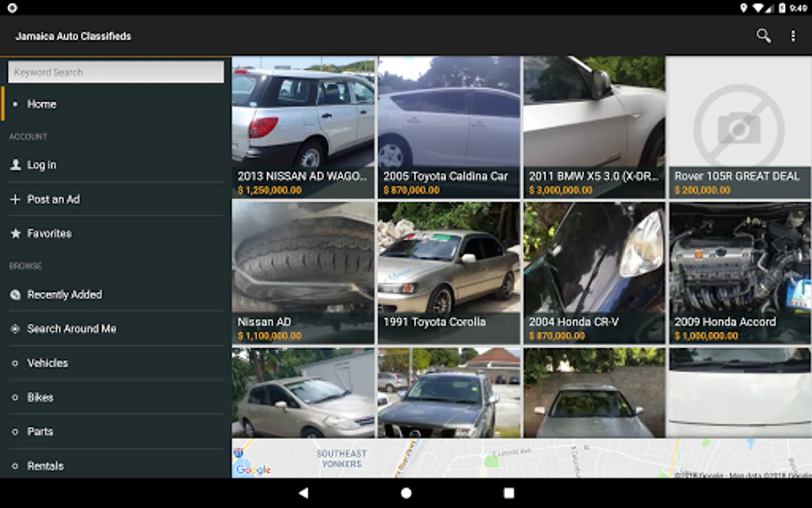
Task: Click the person icon beside Log in
Action: [x=16, y=165]
